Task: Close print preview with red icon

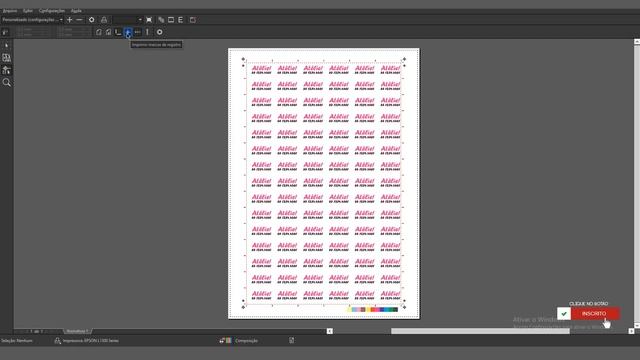Action: (193, 20)
